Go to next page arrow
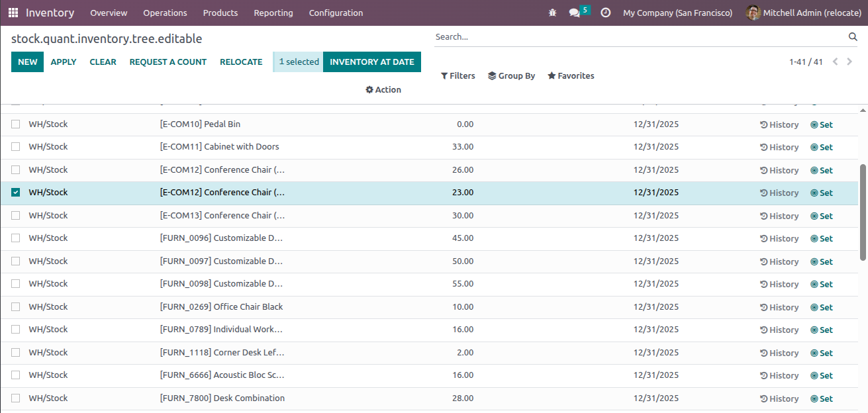This screenshot has width=868, height=413. pyautogui.click(x=850, y=62)
